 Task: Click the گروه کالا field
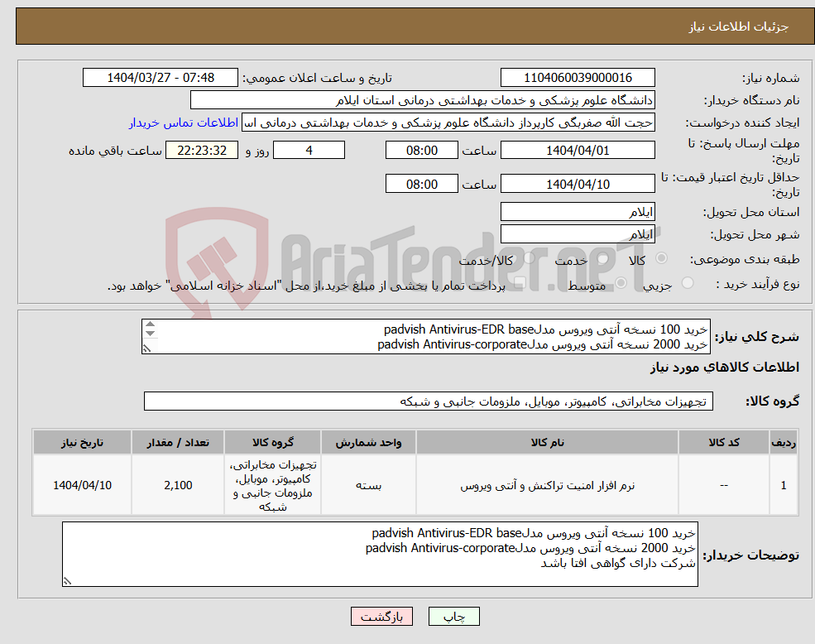point(429,401)
